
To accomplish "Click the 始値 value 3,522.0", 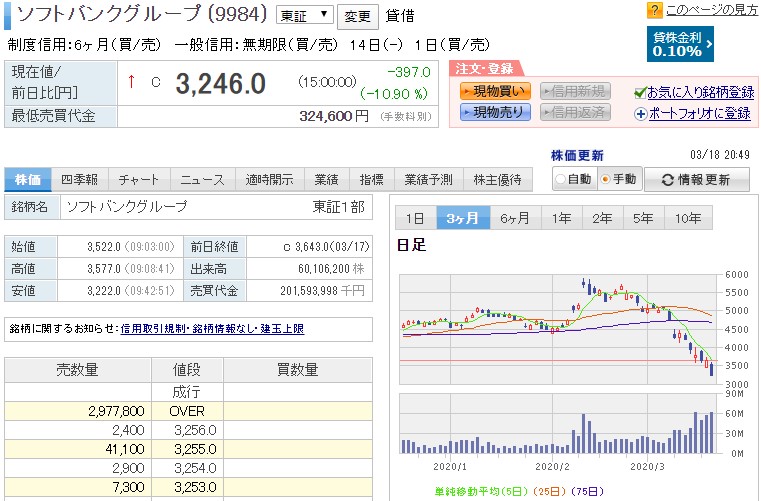I will [x=103, y=247].
